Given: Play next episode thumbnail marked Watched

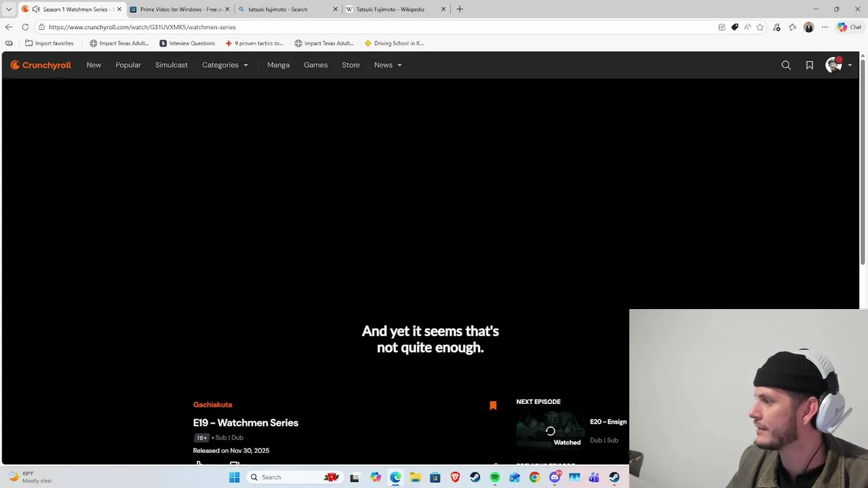Looking at the screenshot, I should click(x=550, y=431).
